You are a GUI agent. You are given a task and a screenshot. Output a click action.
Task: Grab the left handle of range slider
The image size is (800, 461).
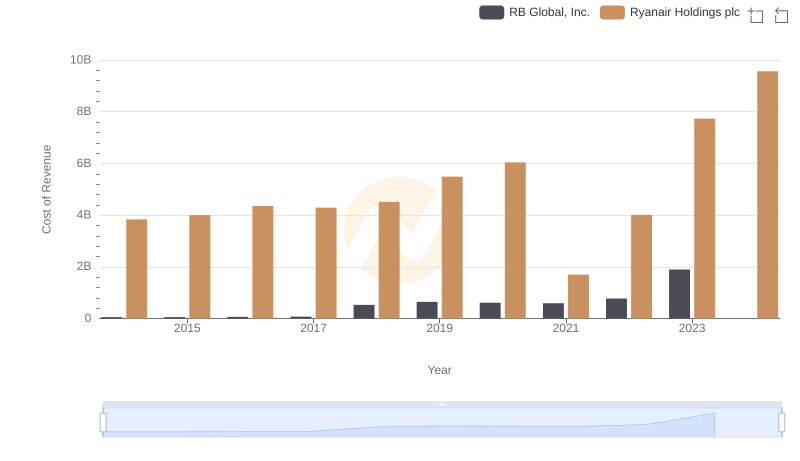103,423
